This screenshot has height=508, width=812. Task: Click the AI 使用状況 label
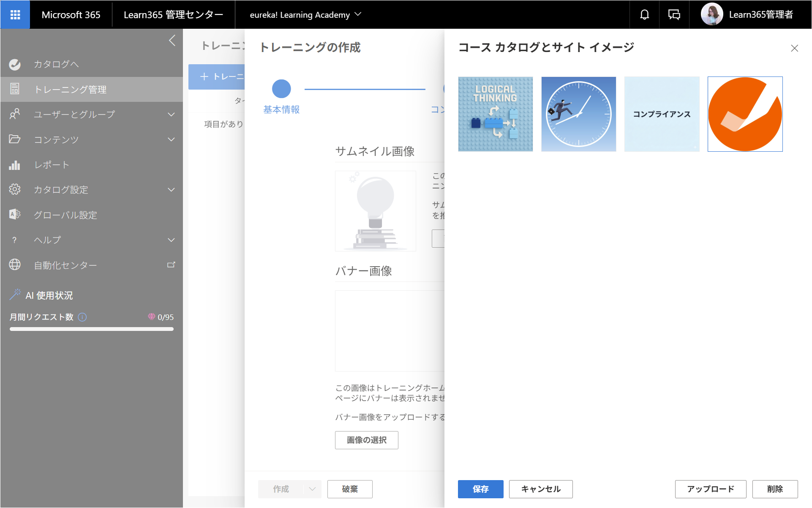[x=49, y=295]
